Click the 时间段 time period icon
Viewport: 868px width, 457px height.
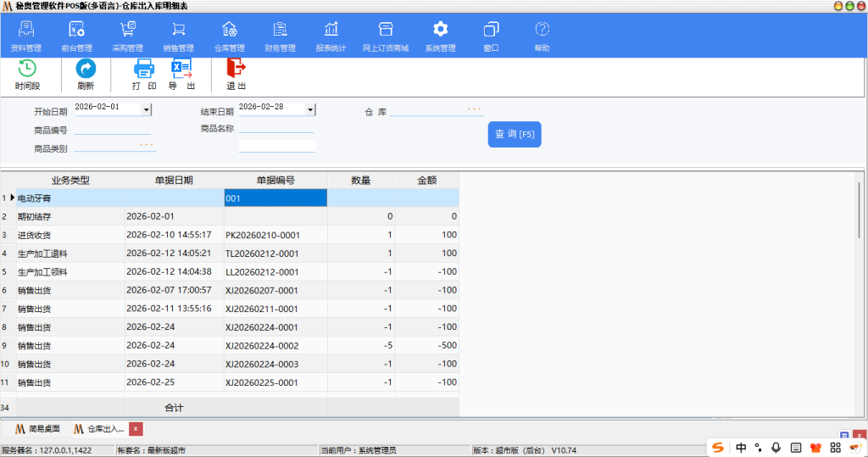coord(27,70)
